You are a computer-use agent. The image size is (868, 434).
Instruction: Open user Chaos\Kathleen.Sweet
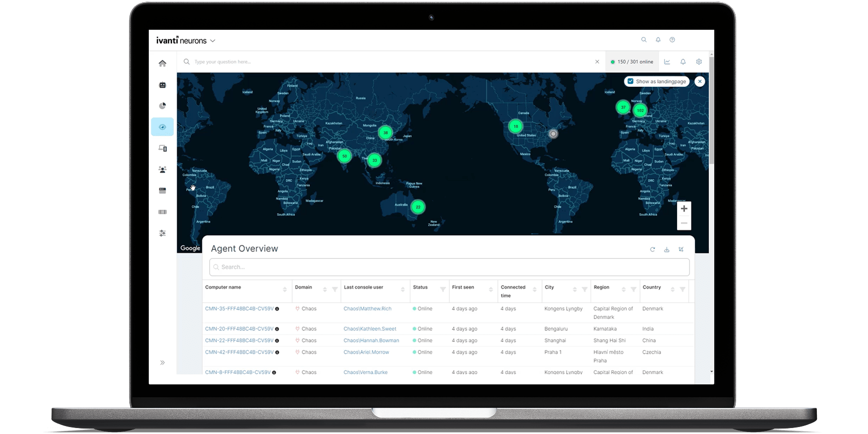coord(370,329)
